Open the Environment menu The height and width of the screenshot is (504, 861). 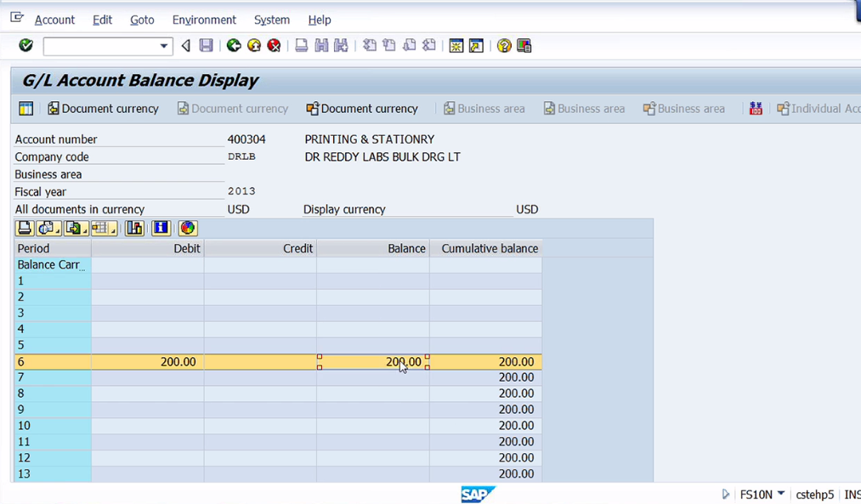point(204,20)
